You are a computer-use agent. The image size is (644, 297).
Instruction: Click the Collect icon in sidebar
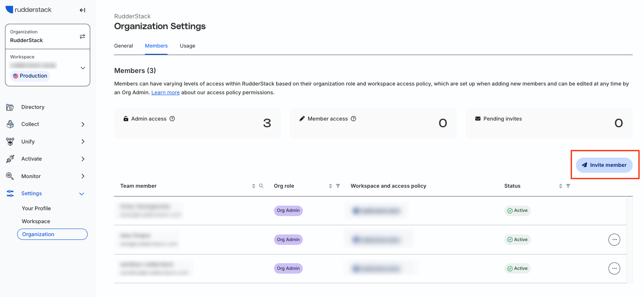pyautogui.click(x=10, y=124)
